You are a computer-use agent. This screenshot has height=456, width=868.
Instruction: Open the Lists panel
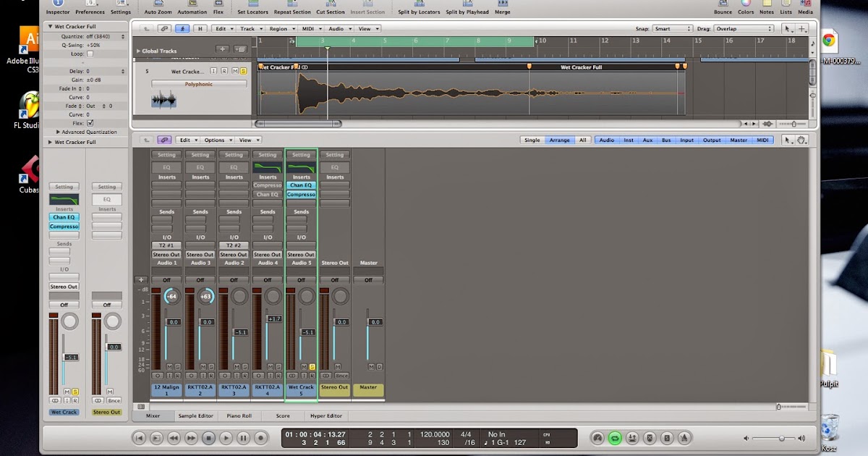coord(786,6)
